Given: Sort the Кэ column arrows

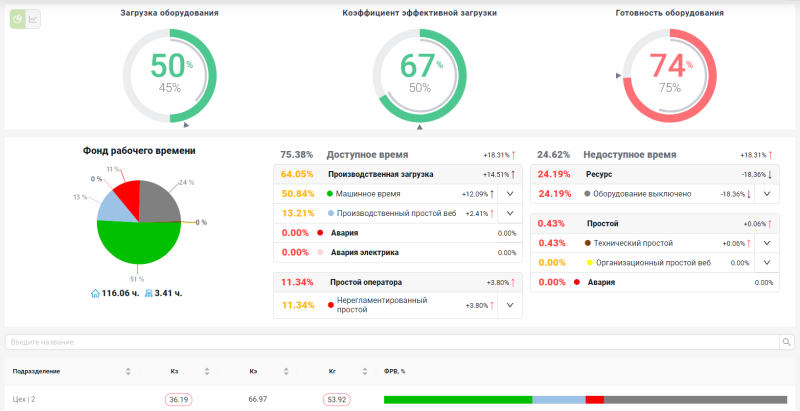Looking at the screenshot, I should (286, 372).
